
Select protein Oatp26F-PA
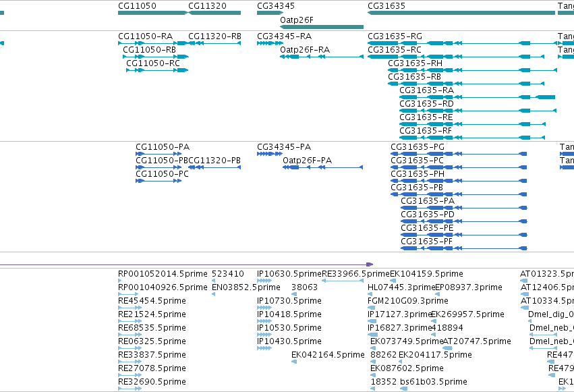[x=307, y=161]
